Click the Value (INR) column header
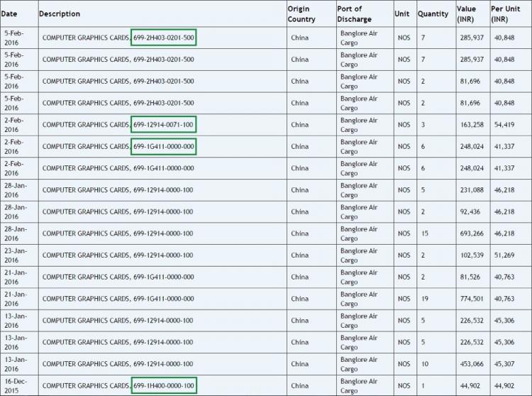Screen dimensions: 532x396 pyautogui.click(x=466, y=14)
